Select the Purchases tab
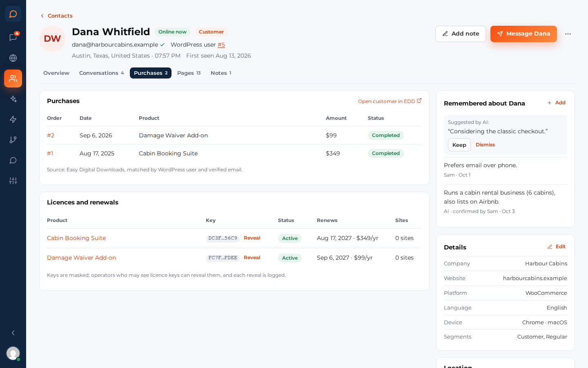This screenshot has height=368, width=588. pos(151,73)
